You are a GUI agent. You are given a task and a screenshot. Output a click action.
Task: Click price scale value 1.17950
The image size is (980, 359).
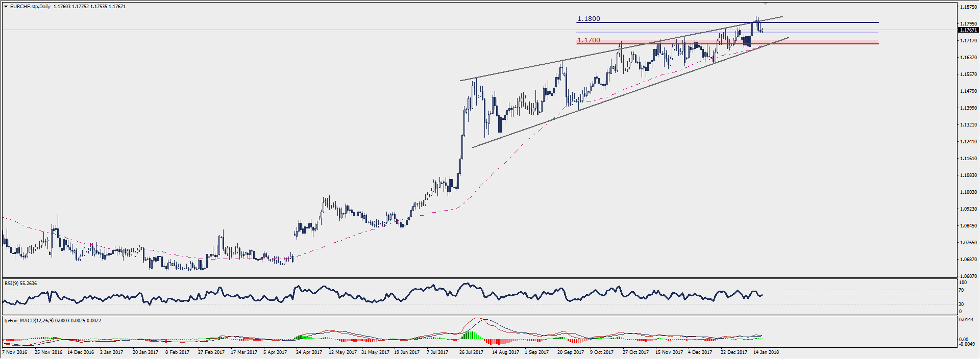[968, 24]
